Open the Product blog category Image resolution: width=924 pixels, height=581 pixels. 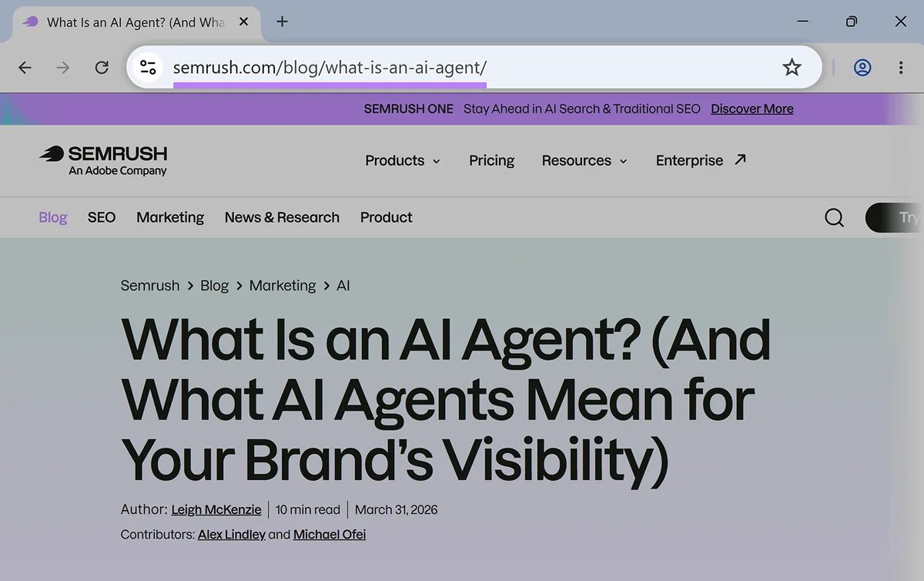click(387, 217)
